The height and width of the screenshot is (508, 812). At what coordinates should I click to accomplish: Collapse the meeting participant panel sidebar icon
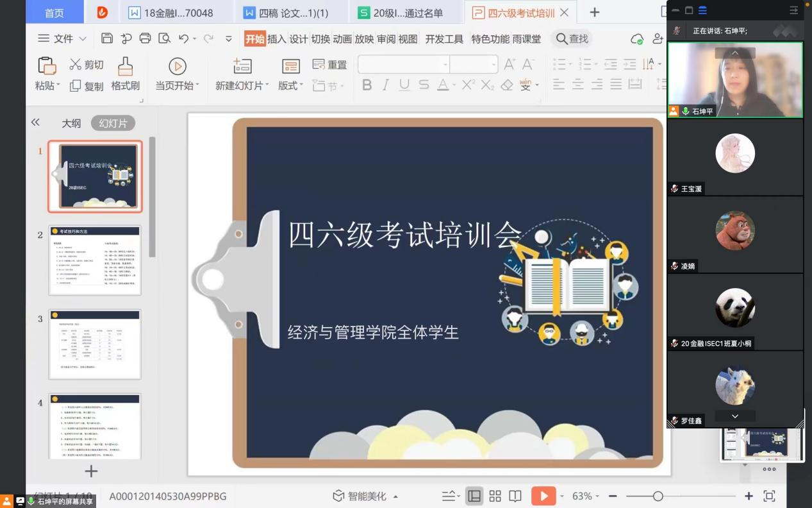click(x=794, y=10)
